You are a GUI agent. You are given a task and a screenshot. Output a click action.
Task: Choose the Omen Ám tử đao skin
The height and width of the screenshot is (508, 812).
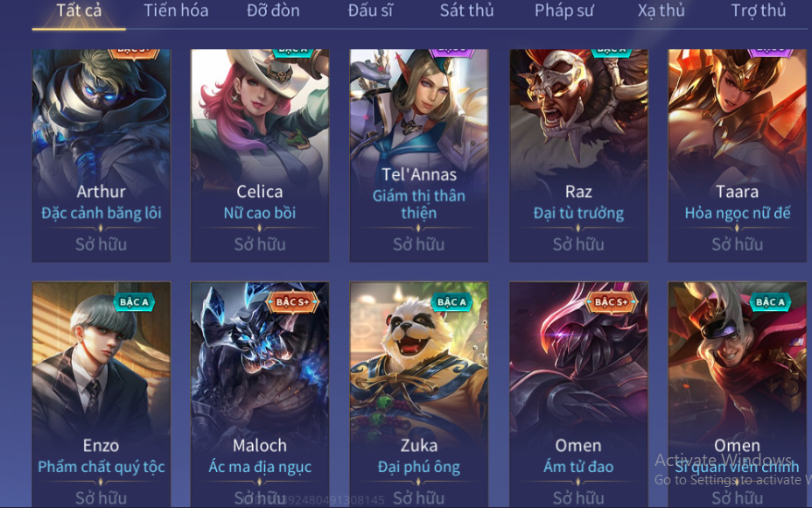pos(578,395)
